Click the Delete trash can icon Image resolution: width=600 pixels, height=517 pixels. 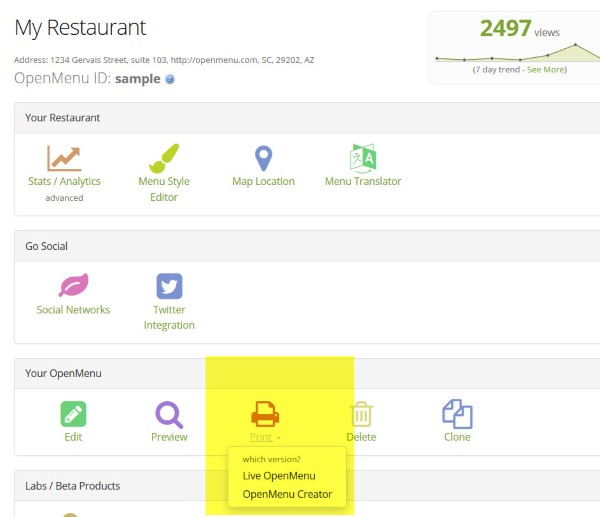(361, 414)
